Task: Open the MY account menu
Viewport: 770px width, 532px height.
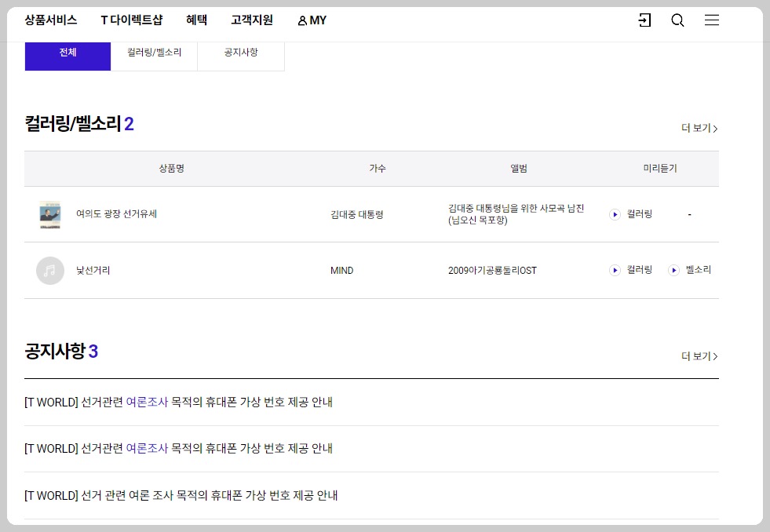Action: (x=312, y=20)
